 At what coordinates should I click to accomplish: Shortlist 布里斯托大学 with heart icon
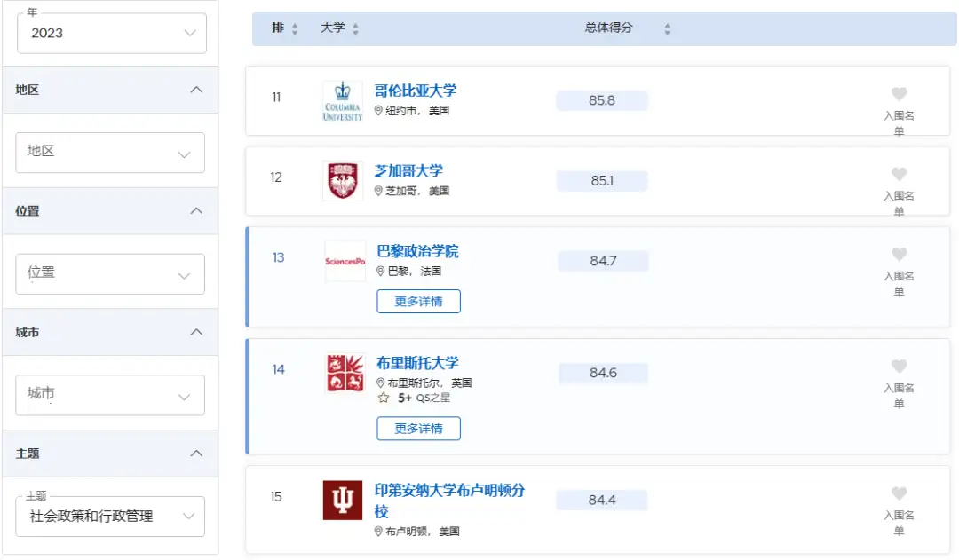coord(899,367)
